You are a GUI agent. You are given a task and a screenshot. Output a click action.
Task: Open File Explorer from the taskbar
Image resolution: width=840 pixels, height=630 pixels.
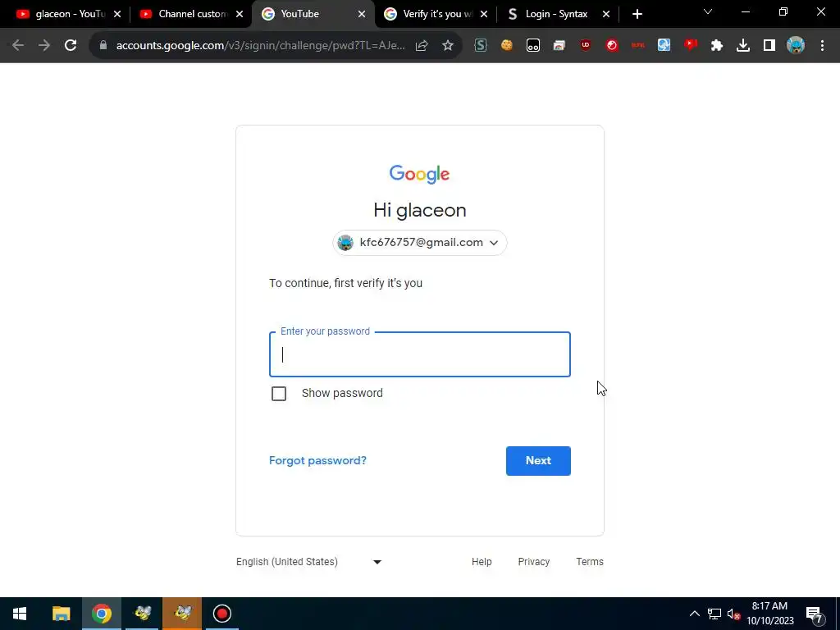[x=61, y=614]
